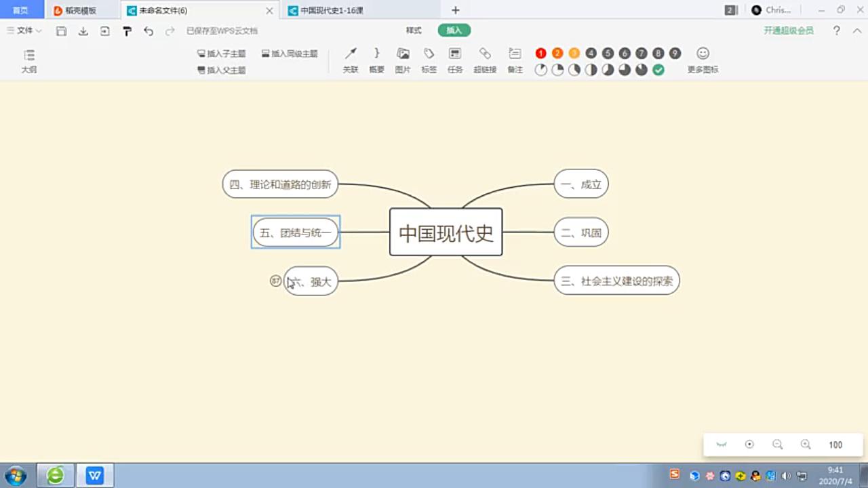The height and width of the screenshot is (488, 868).
Task: Click the window count badge 2
Action: [730, 10]
